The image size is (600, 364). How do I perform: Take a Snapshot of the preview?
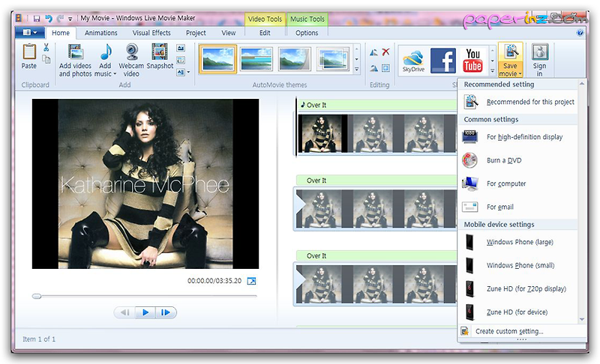tap(160, 56)
